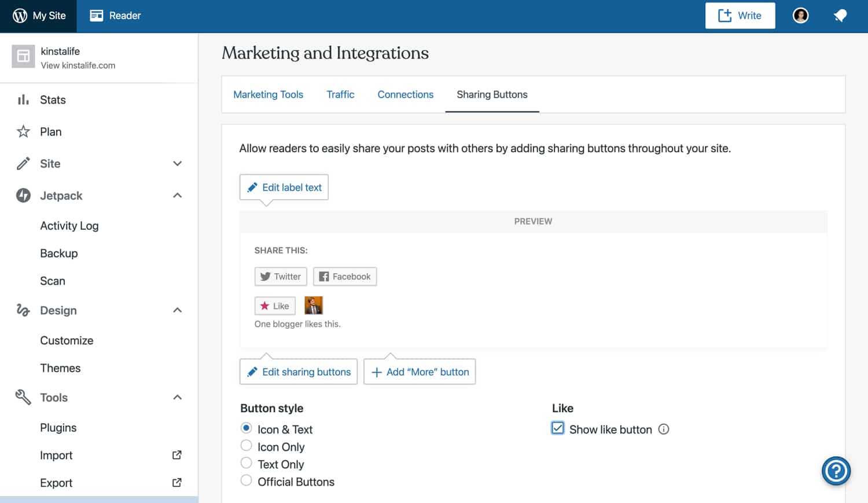Open the user profile avatar
The height and width of the screenshot is (503, 868).
pyautogui.click(x=800, y=16)
